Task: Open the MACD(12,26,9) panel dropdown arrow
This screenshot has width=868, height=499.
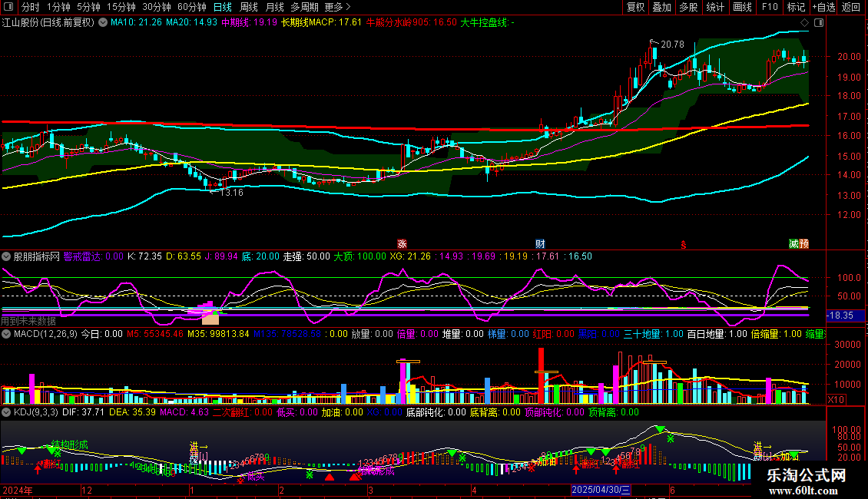Action: coord(6,334)
